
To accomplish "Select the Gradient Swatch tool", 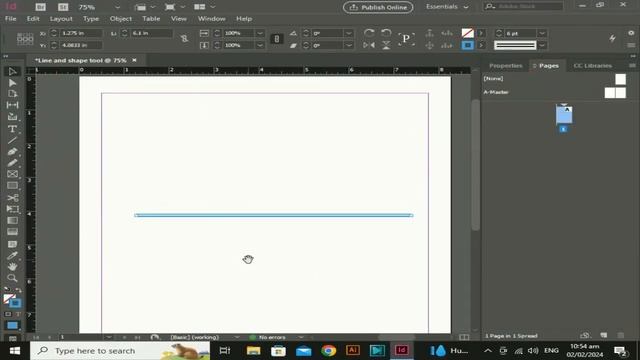I will click(x=12, y=220).
